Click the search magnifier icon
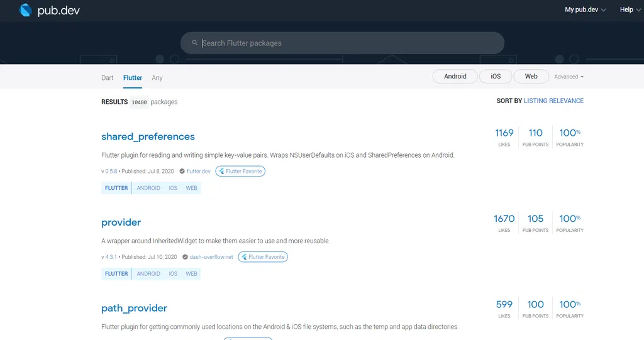Viewport: 644px width, 340px height. [x=195, y=43]
